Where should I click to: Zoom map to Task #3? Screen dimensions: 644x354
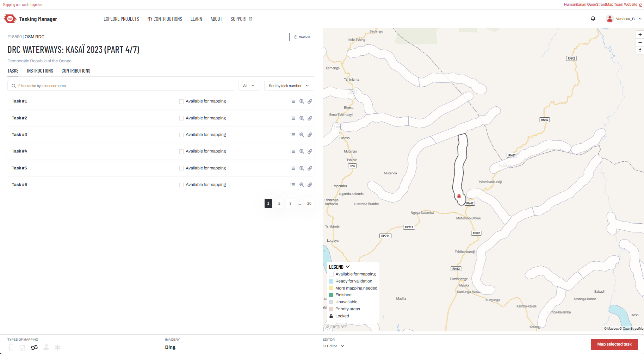pos(302,135)
